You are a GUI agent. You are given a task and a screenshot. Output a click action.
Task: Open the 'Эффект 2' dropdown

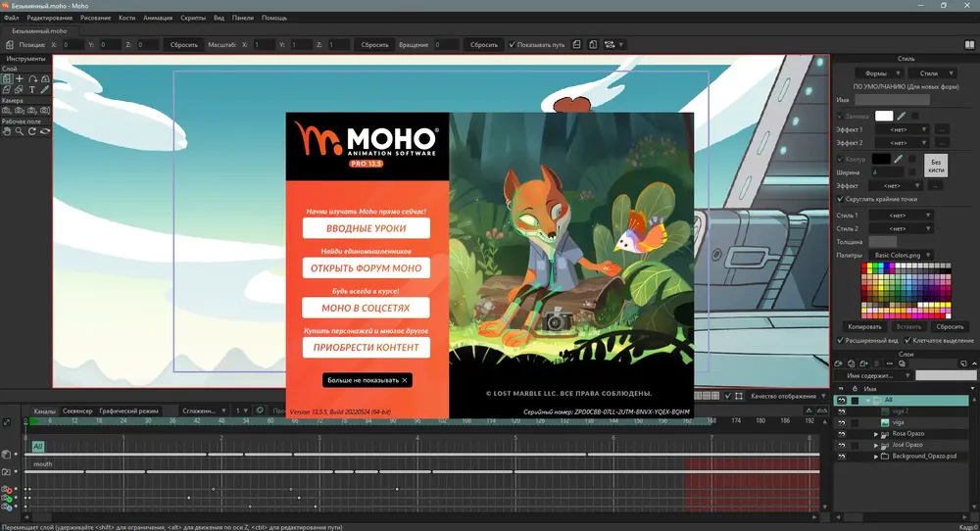point(902,142)
